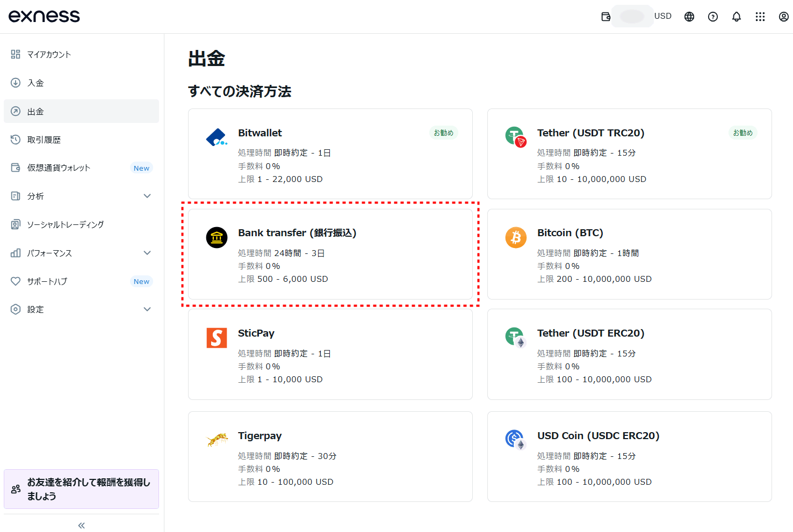The width and height of the screenshot is (793, 532).
Task: Choose Bitcoin (BTC) withdrawal method
Action: (x=630, y=254)
